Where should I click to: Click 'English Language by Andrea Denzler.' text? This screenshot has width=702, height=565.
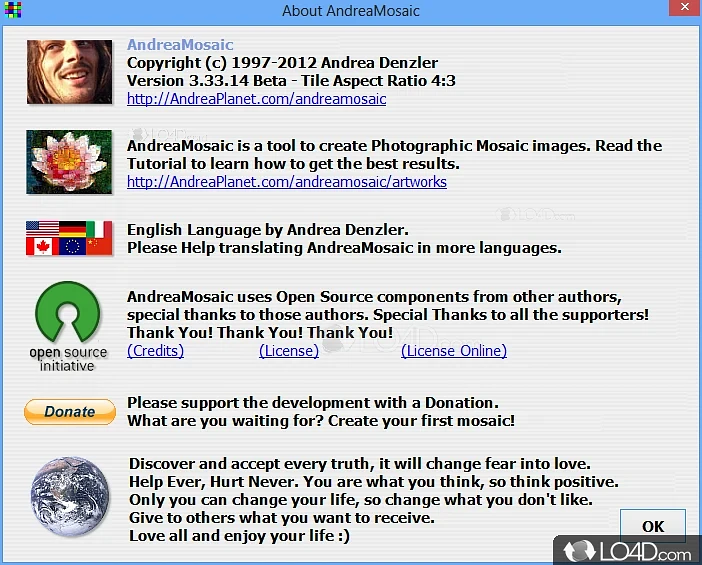268,230
